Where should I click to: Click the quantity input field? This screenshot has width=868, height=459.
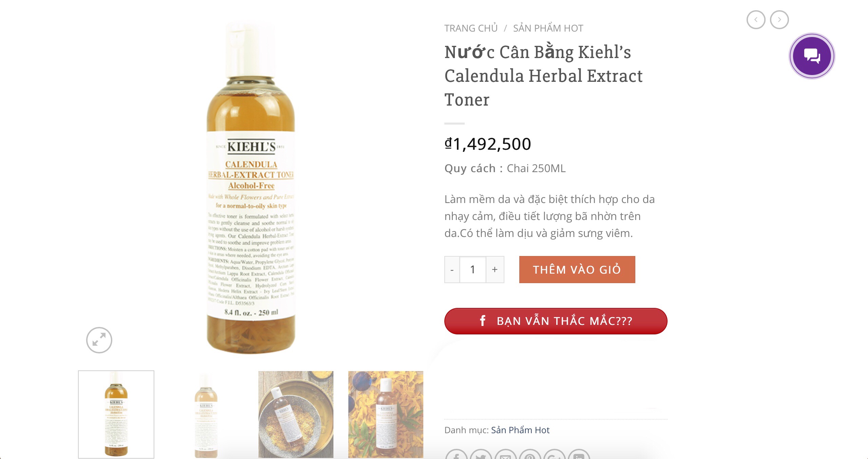coord(473,270)
